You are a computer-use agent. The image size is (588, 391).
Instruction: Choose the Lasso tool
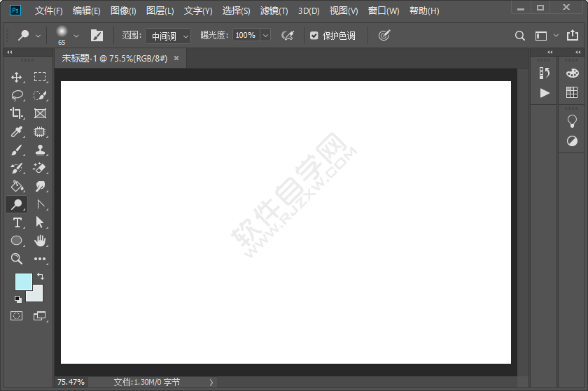tap(17, 95)
